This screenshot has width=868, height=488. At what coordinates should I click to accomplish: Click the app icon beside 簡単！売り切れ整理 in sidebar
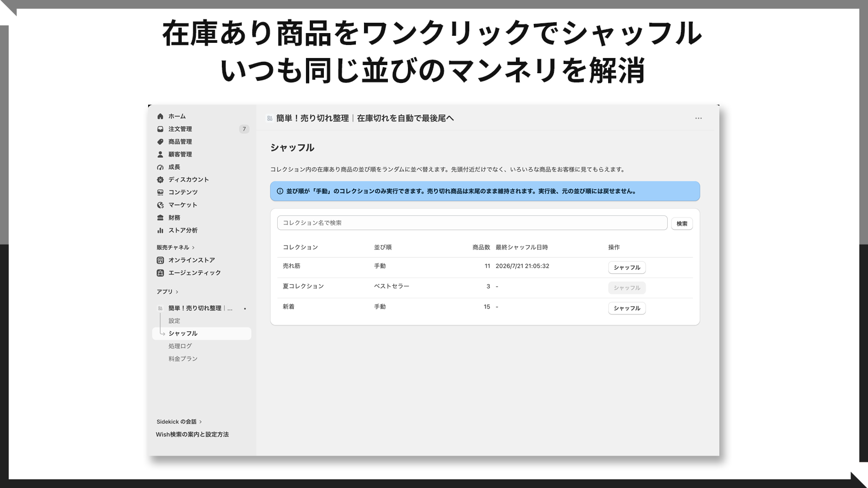(x=160, y=308)
